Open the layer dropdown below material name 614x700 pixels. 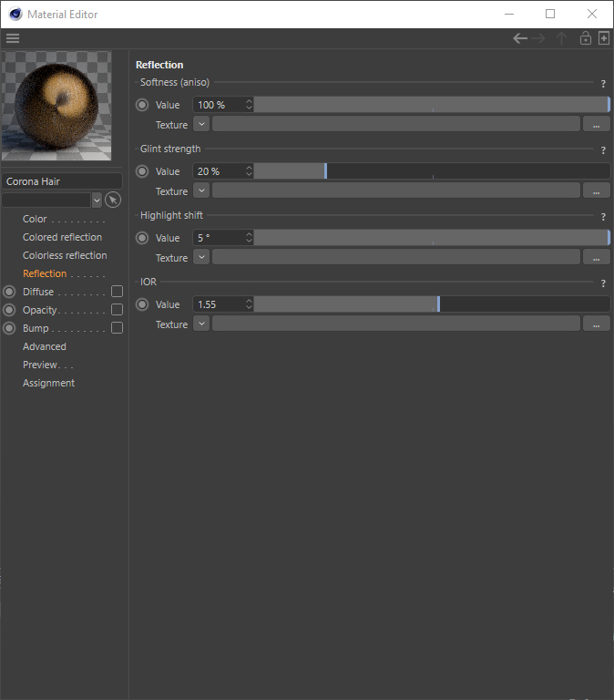pos(97,200)
